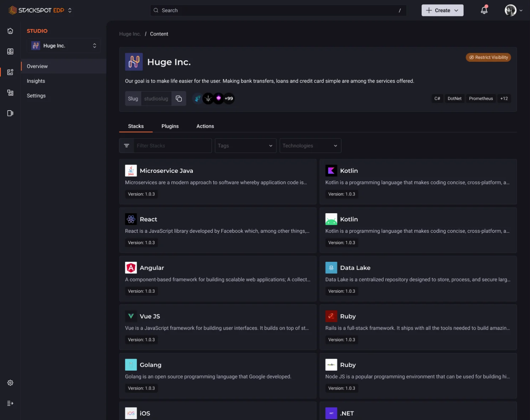Select the Studio icon in left rail
This screenshot has height=420, width=530.
tap(10, 72)
